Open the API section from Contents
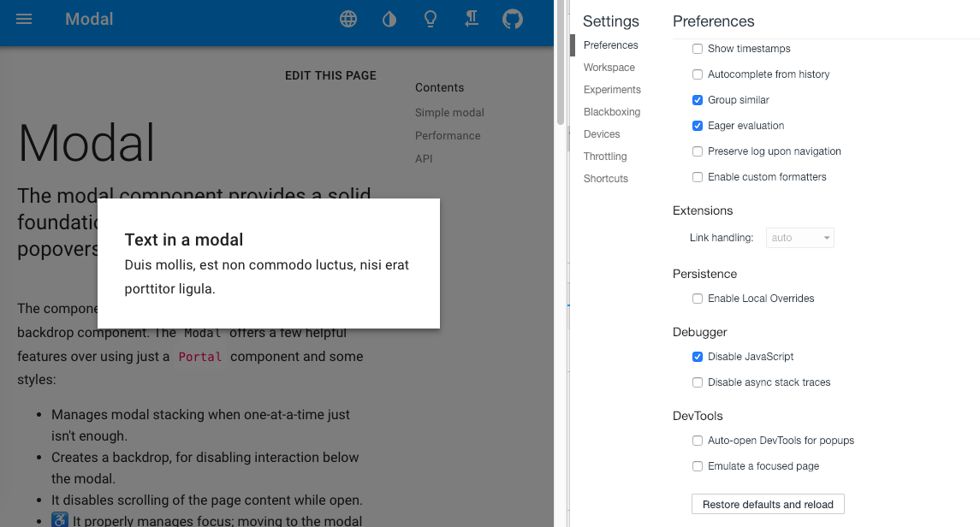Viewport: 980px width, 527px height. click(x=423, y=158)
